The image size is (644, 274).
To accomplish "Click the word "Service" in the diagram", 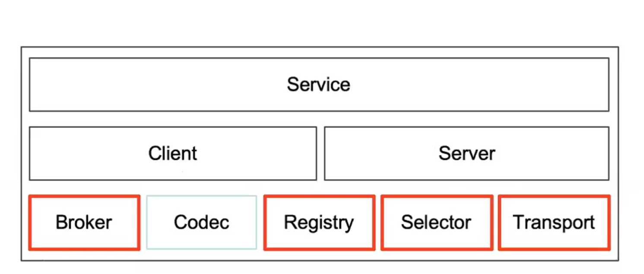I will [x=319, y=84].
